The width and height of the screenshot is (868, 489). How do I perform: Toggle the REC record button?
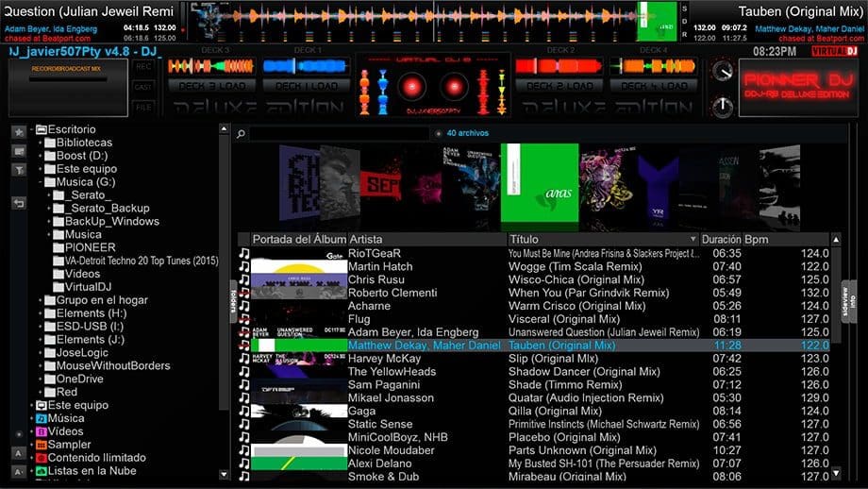tap(143, 66)
